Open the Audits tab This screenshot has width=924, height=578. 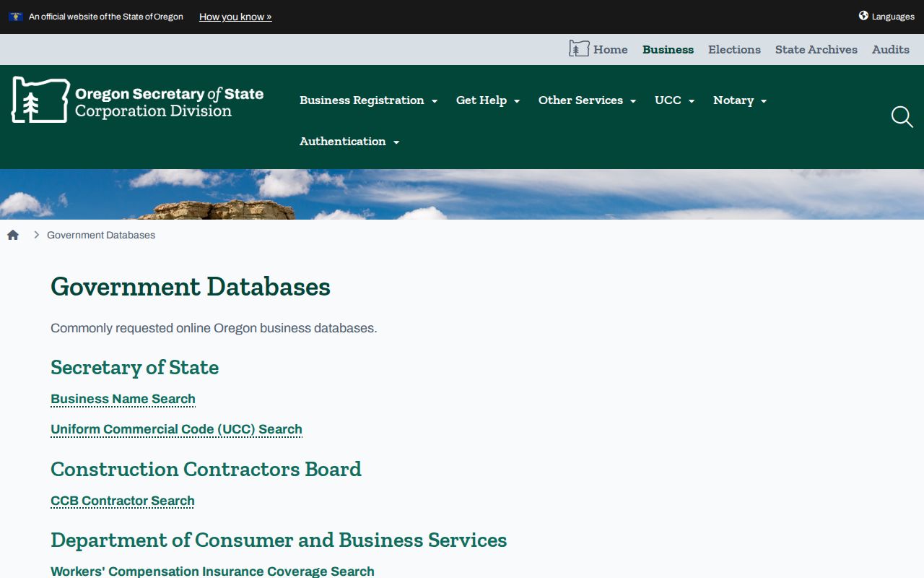891,50
